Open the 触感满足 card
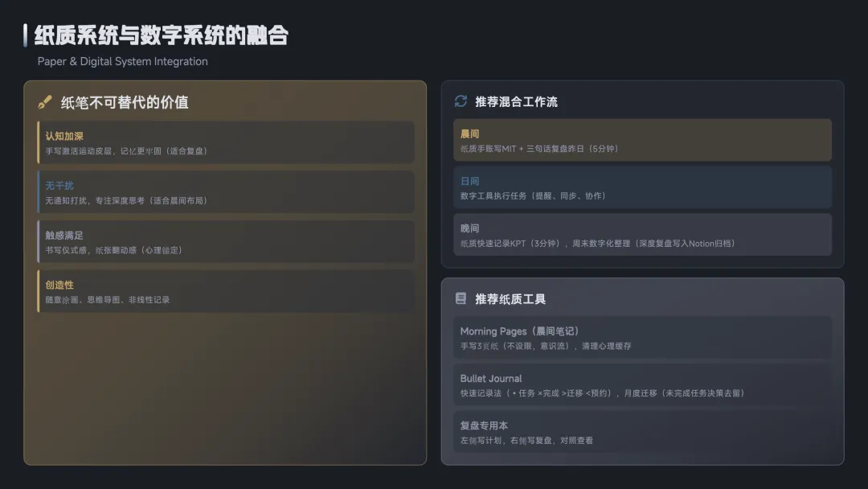Viewport: 868px width, 489px height. [x=226, y=241]
